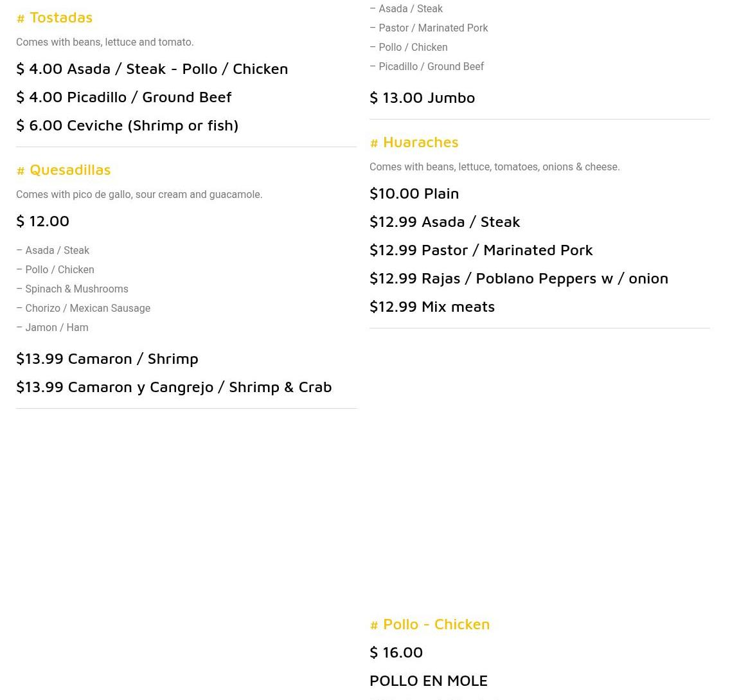The width and height of the screenshot is (739, 700).
Task: Select the Tostadas section heading
Action: [61, 17]
